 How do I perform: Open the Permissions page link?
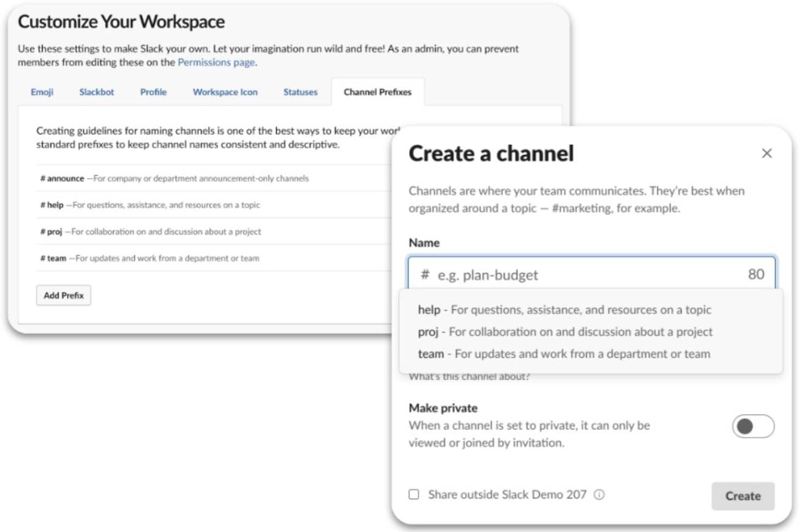click(215, 62)
